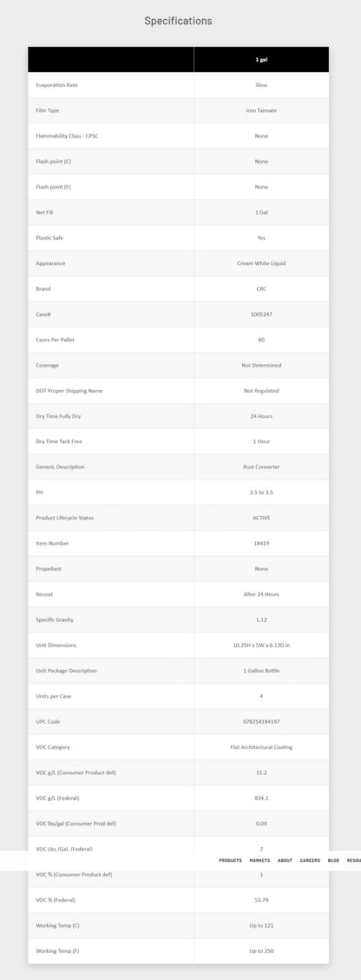Image resolution: width=361 pixels, height=980 pixels.
Task: Open the BLOG navigation link
Action: pyautogui.click(x=333, y=861)
